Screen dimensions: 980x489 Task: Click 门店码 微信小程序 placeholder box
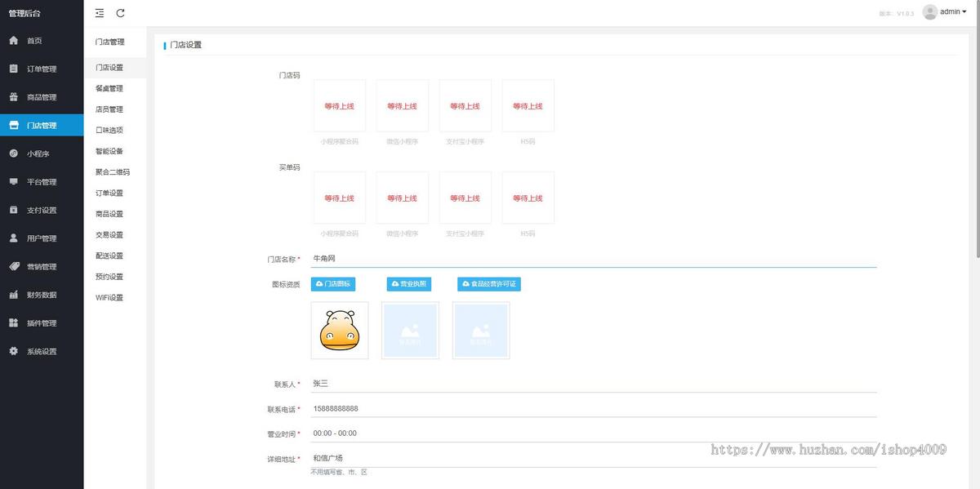click(x=403, y=106)
